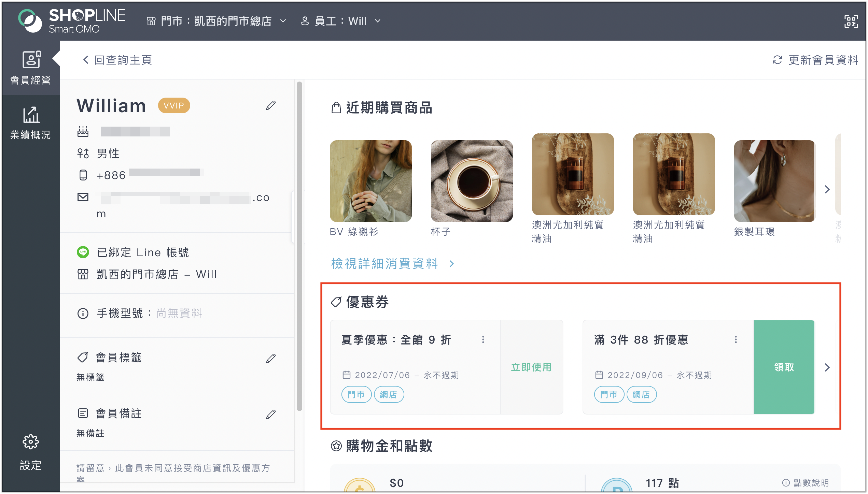Click the shopping bag icon by 近期購買商品
This screenshot has height=494, width=868.
336,108
